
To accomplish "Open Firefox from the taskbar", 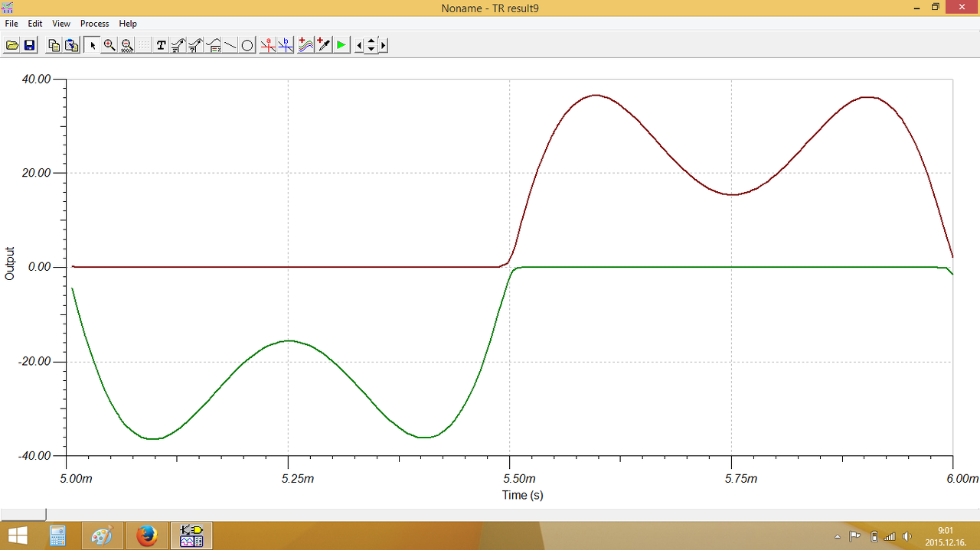I will [146, 535].
